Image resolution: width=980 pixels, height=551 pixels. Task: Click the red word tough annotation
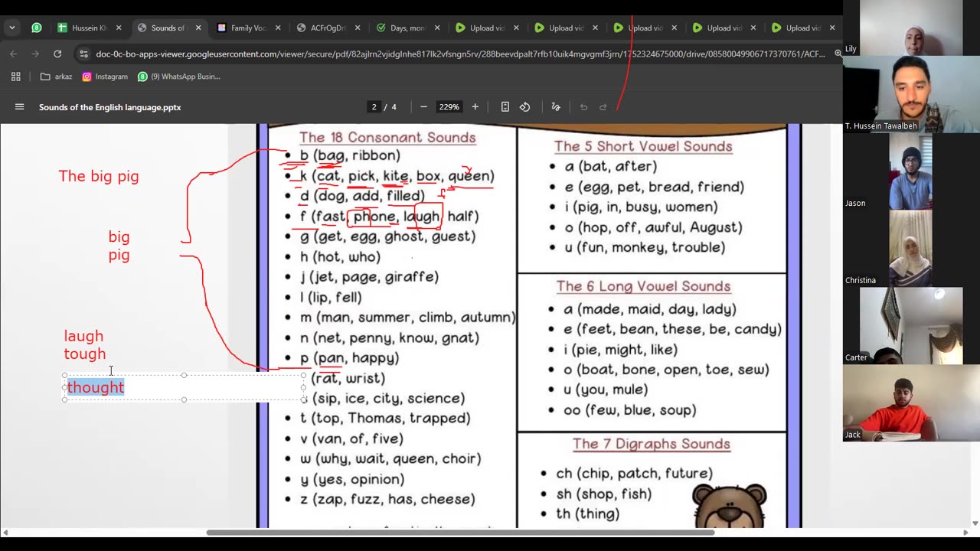tap(85, 354)
